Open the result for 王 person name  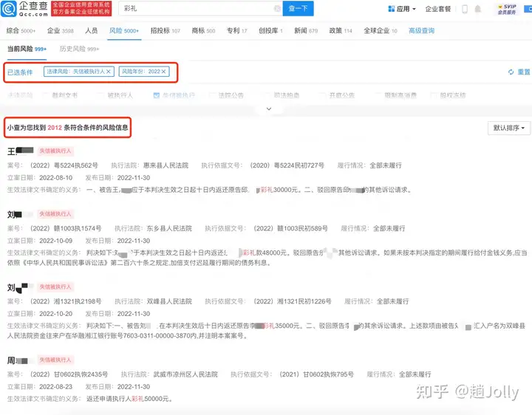click(21, 151)
